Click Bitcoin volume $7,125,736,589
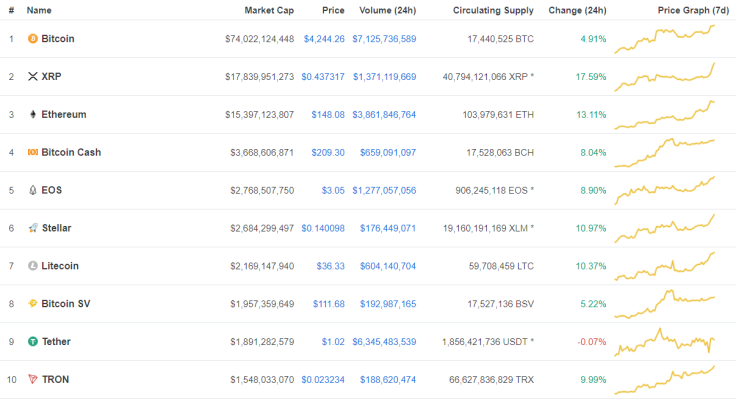The image size is (736, 400). pos(384,39)
